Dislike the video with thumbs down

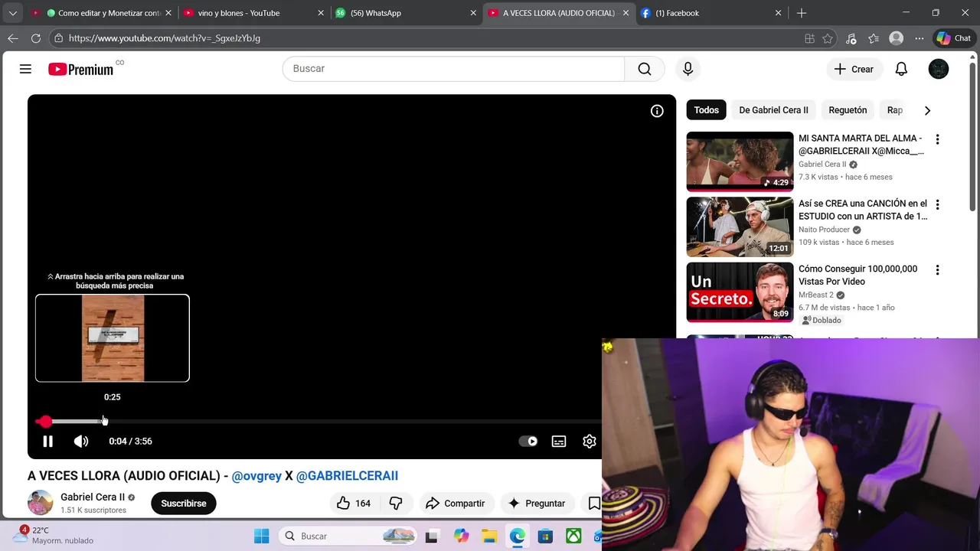tap(396, 504)
